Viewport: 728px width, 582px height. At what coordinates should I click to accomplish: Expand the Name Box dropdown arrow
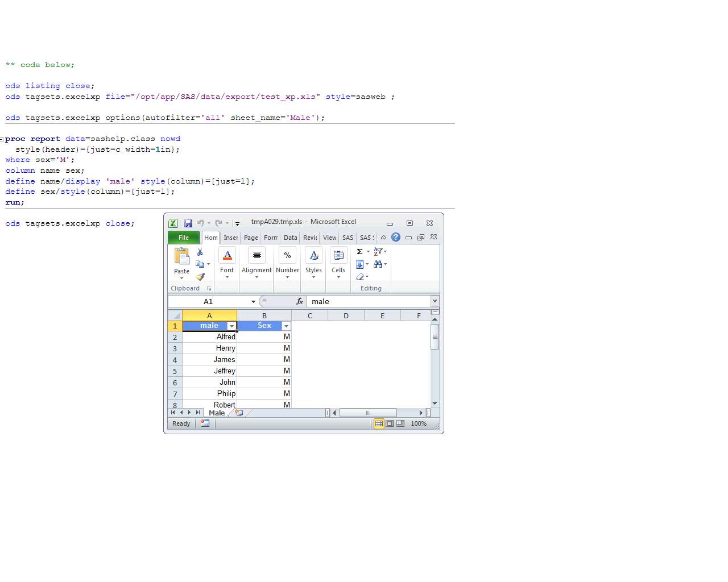coord(253,302)
